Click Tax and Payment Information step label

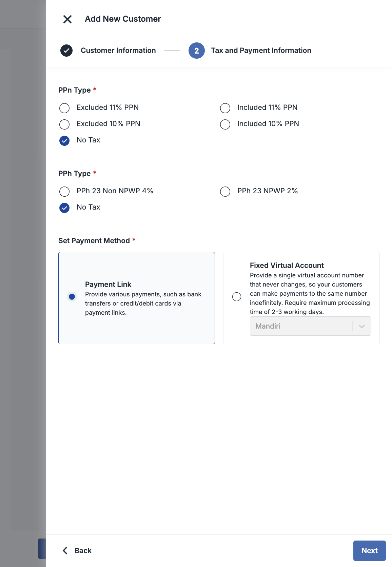pyautogui.click(x=261, y=51)
